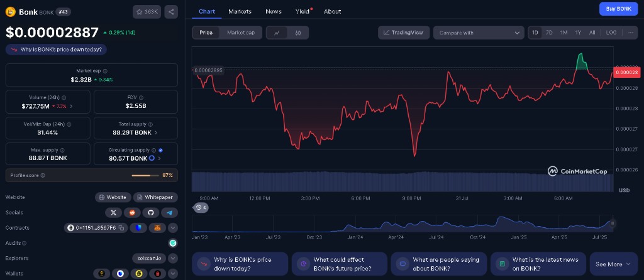Screen dimensions: 644x280
Task: Toggle LOG scale on the chart
Action: coord(611,33)
